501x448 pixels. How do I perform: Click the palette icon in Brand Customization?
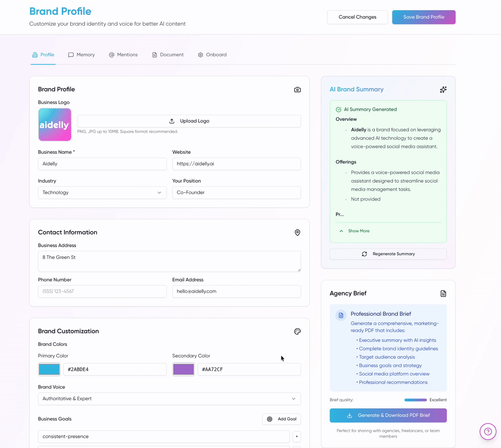click(297, 331)
